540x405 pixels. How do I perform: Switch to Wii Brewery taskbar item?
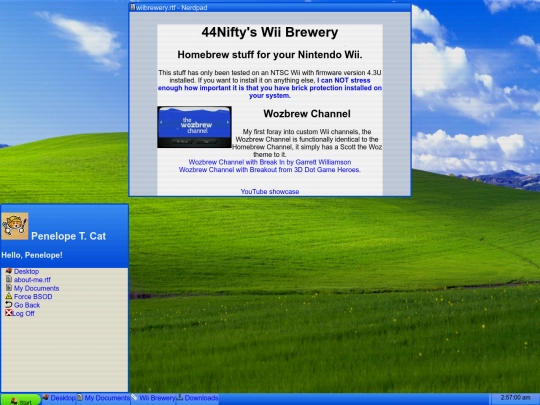tap(153, 398)
